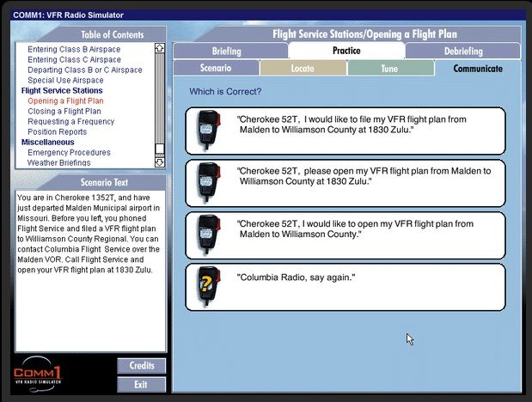Viewport: 532px width, 402px height.
Task: Open 'Departing Class B or C Airspace' lesson
Action: point(85,70)
